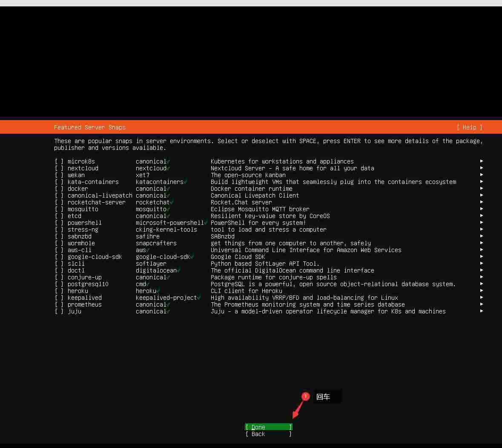Click publisher "keepalived-project"
The height and width of the screenshot is (448, 502).
click(x=166, y=298)
